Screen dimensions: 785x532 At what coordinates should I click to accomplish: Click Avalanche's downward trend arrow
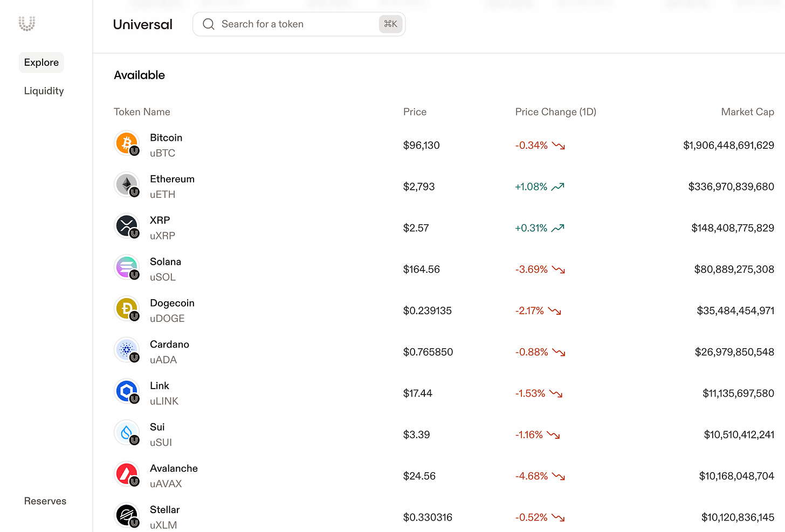click(x=559, y=476)
